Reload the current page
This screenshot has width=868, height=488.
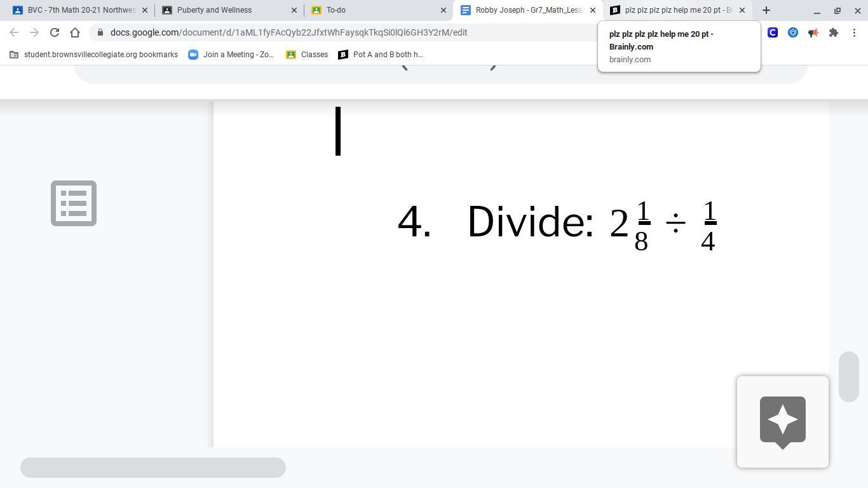coord(55,32)
